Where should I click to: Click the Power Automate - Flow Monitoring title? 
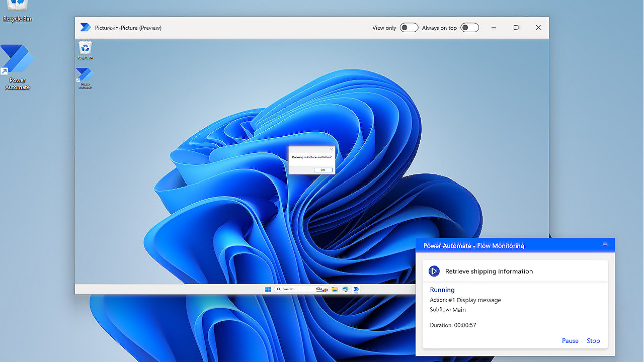pyautogui.click(x=474, y=246)
